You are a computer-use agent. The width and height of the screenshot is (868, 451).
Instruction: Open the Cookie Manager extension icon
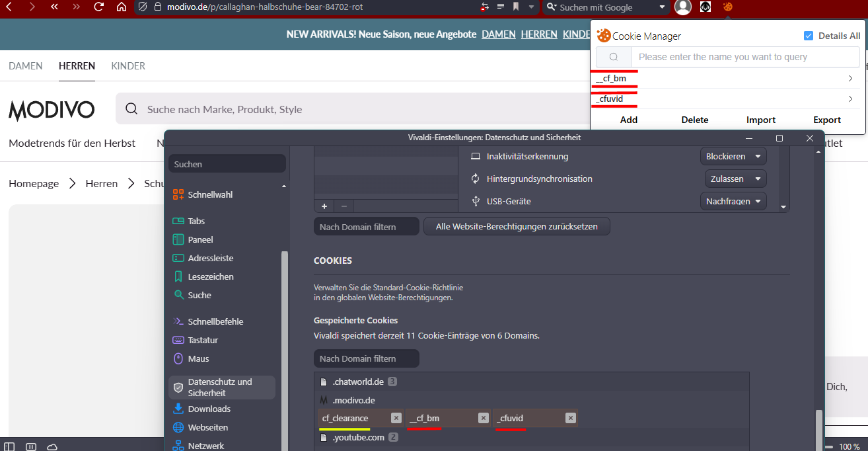[x=727, y=7]
